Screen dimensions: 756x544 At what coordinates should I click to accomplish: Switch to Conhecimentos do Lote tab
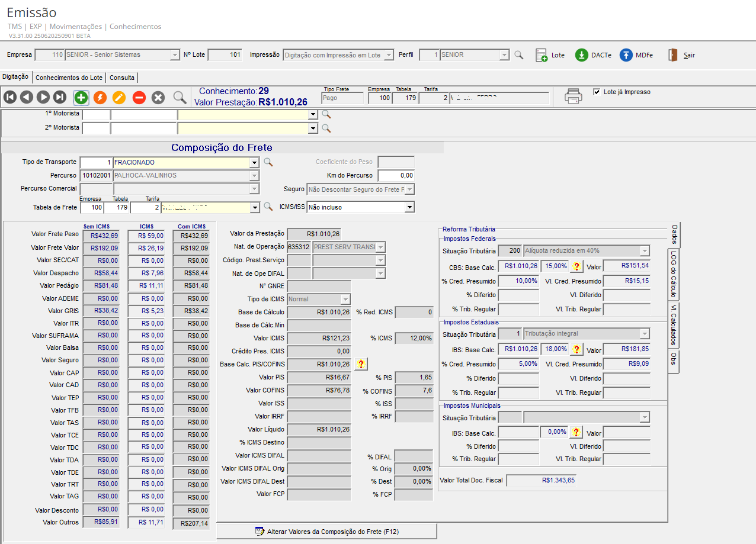click(69, 78)
